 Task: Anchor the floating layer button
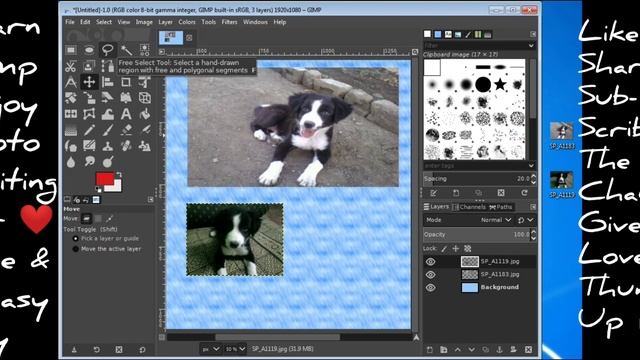tap(499, 350)
